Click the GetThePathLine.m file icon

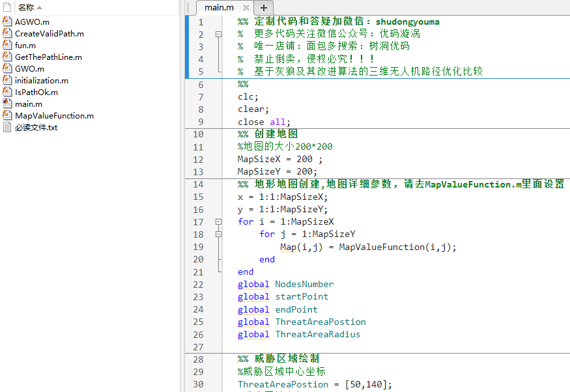click(x=7, y=57)
